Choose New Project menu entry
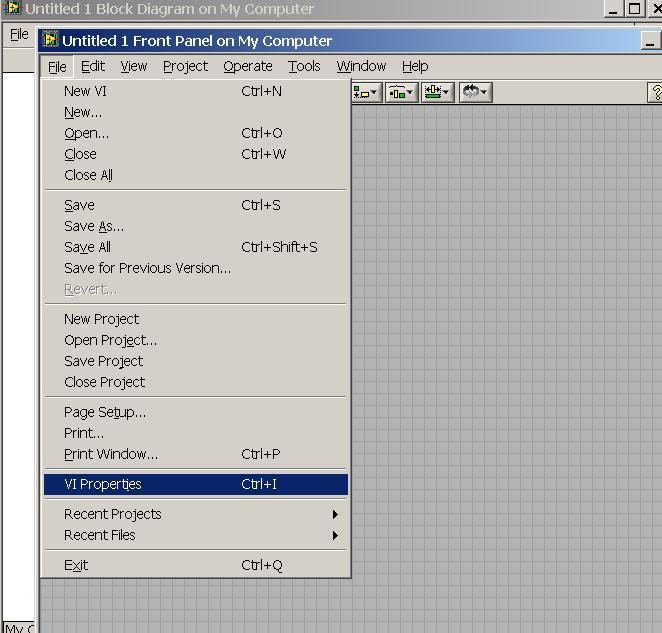This screenshot has height=633, width=662. pyautogui.click(x=196, y=319)
